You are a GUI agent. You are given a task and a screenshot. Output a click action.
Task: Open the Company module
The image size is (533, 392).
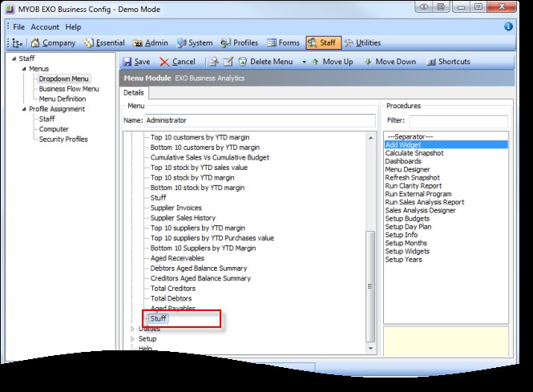[54, 42]
